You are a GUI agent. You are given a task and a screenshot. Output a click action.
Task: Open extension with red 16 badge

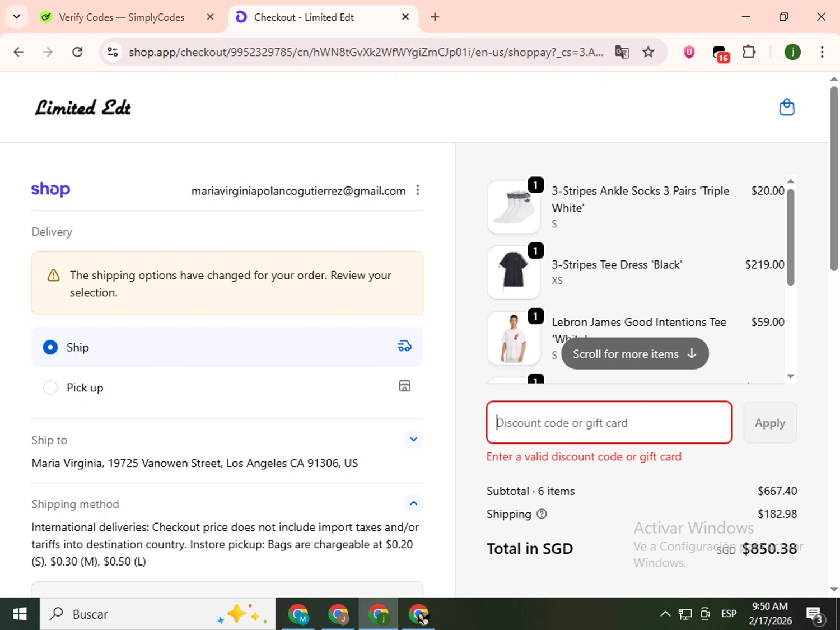pyautogui.click(x=720, y=53)
